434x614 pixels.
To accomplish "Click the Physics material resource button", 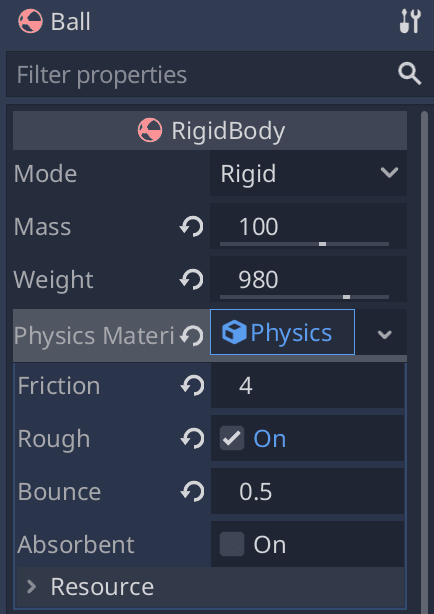I will pos(282,332).
